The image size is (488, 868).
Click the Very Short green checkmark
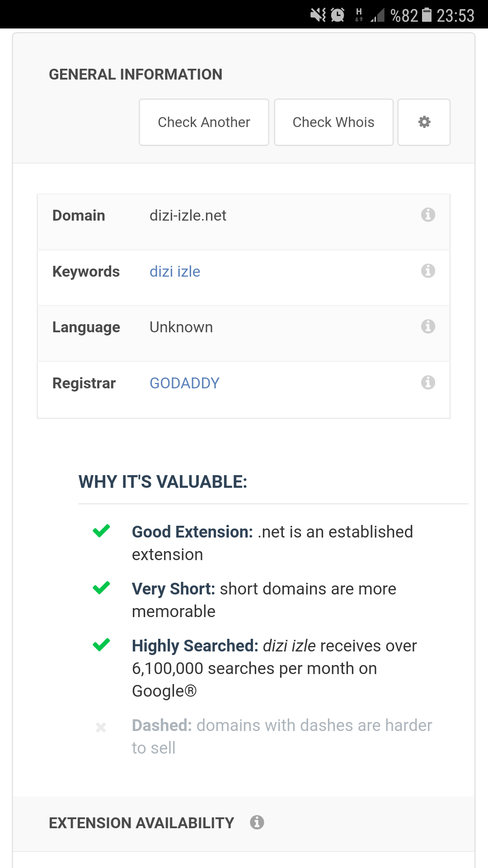click(101, 588)
